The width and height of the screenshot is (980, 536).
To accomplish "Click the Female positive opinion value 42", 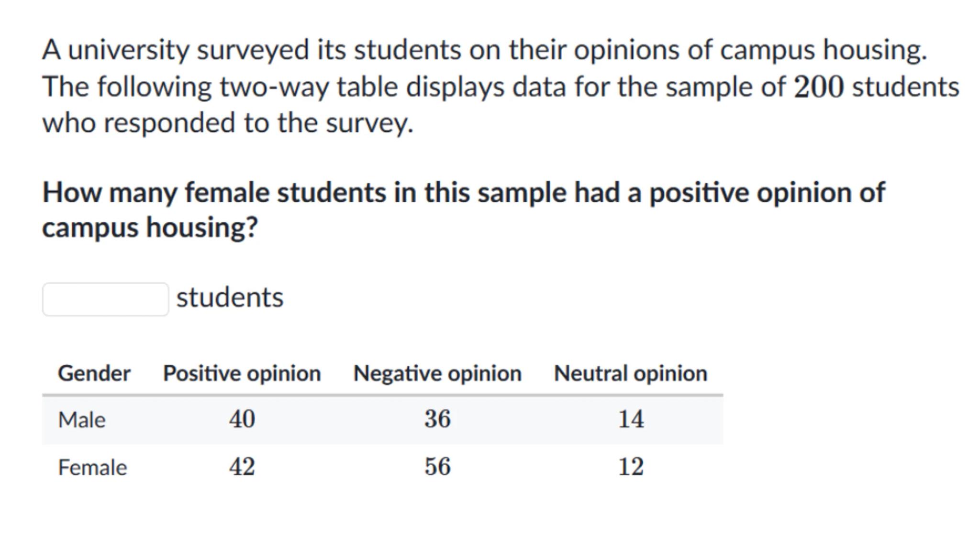I will click(x=242, y=467).
